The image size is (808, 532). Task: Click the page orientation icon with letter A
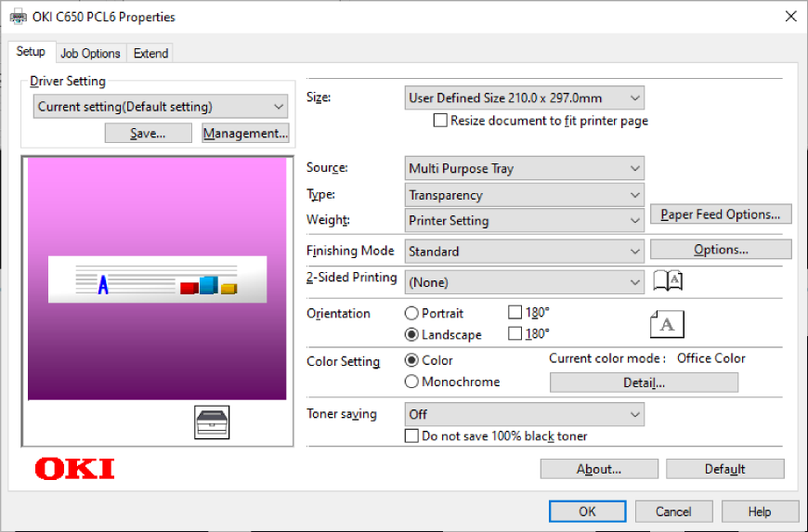[667, 324]
